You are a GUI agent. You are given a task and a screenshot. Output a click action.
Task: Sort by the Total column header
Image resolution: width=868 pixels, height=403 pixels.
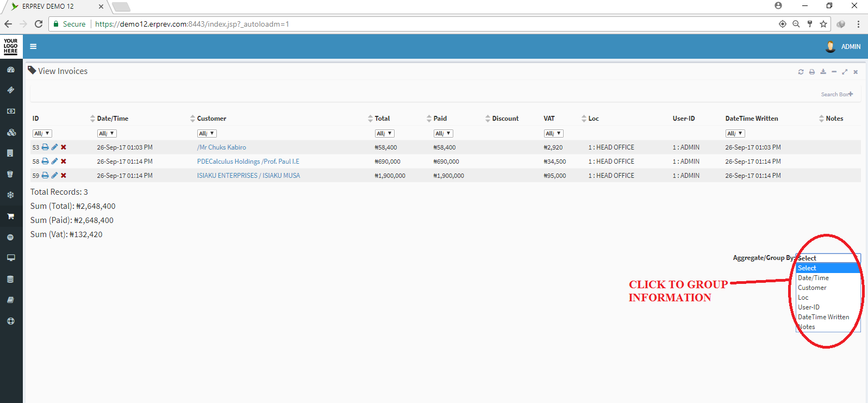click(382, 119)
